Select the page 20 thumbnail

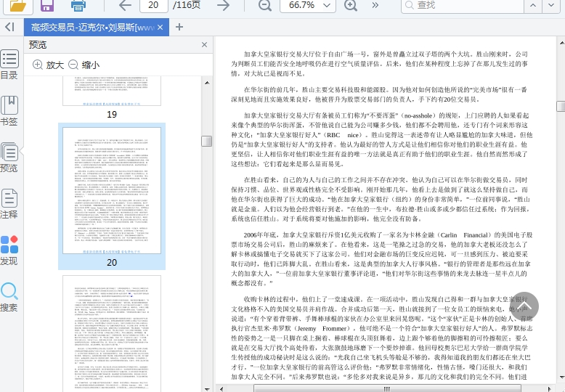(x=112, y=190)
